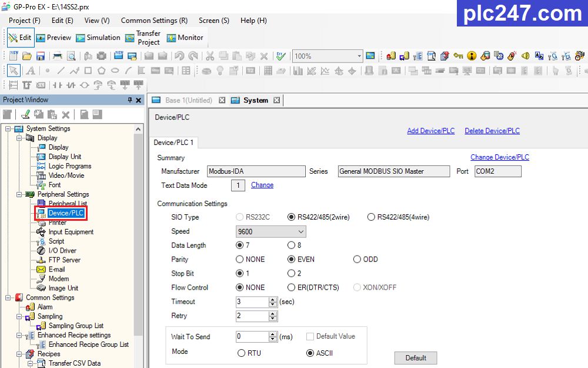Viewport: 588px width, 368px height.
Task: Undo the last action
Action: point(179,56)
